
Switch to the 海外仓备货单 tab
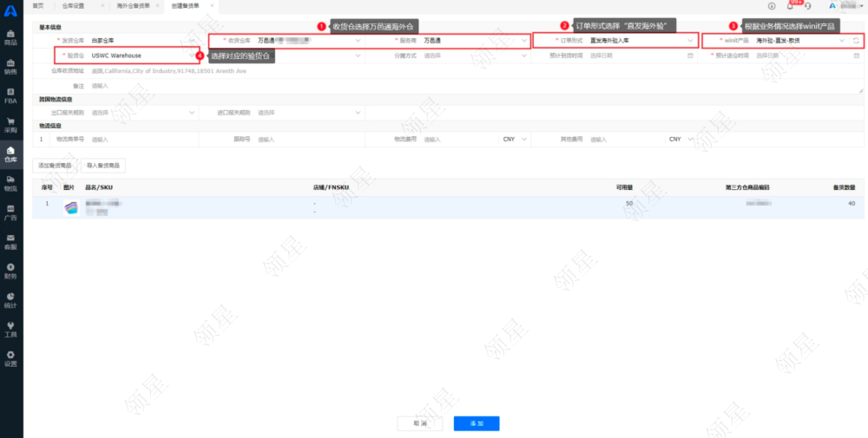pyautogui.click(x=133, y=5)
